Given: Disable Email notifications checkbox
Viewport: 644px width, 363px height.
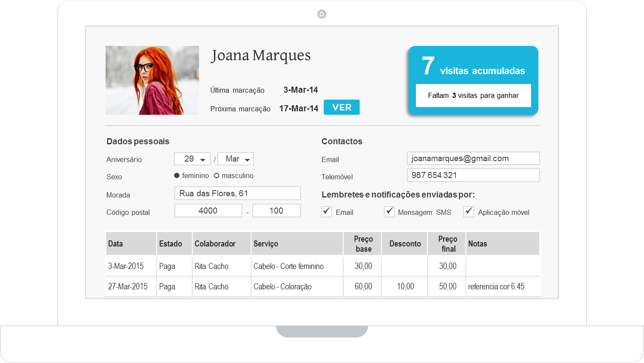Looking at the screenshot, I should click(x=326, y=211).
